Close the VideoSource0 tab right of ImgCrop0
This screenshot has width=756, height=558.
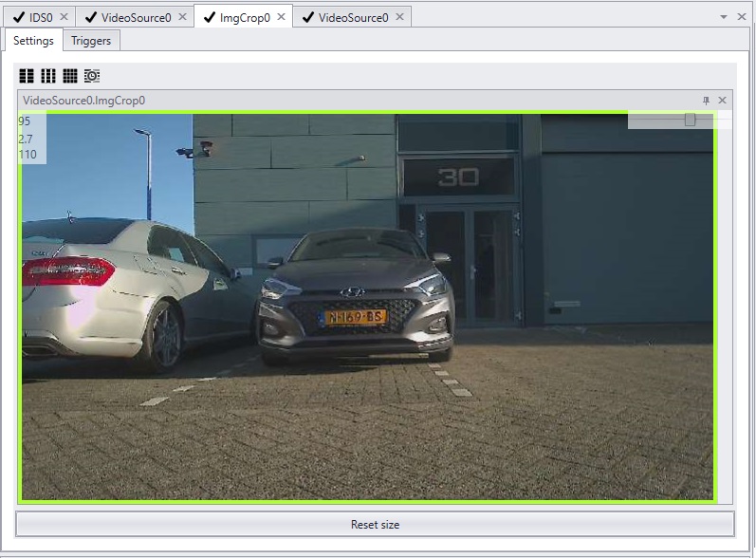(399, 17)
